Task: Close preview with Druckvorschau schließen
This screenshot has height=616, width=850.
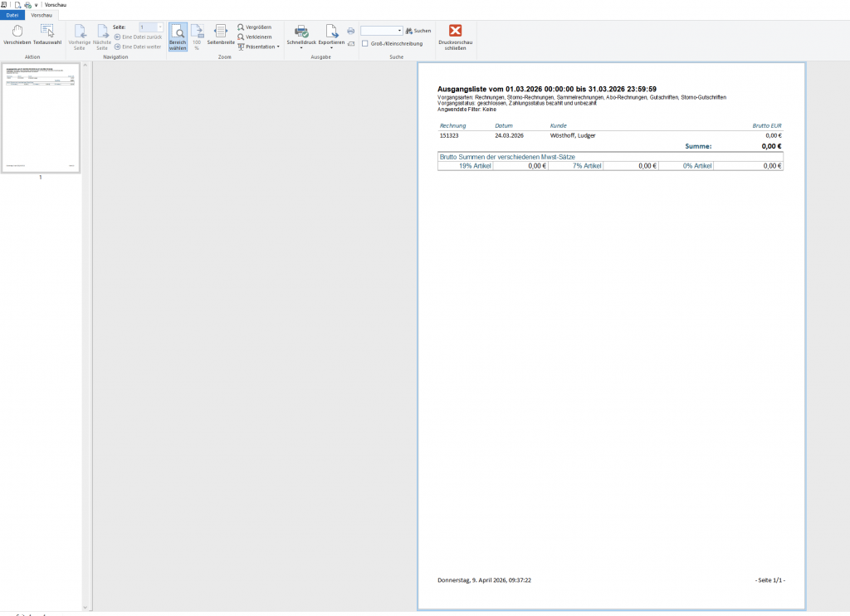Action: (x=455, y=37)
